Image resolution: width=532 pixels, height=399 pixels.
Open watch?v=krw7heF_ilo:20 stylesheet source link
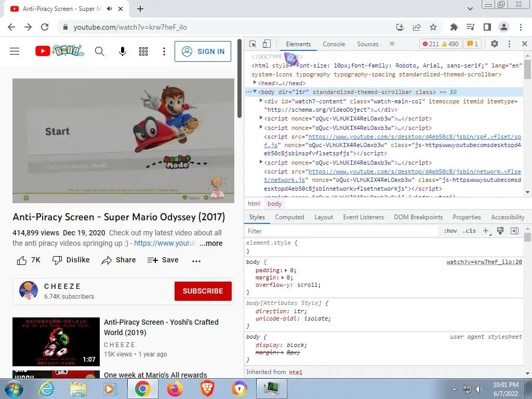[x=484, y=262]
